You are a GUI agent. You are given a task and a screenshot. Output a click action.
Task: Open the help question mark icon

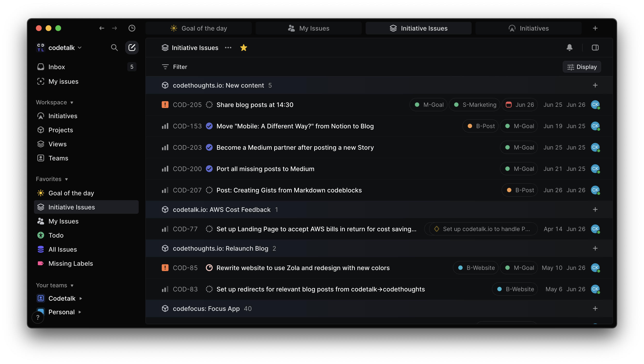38,317
